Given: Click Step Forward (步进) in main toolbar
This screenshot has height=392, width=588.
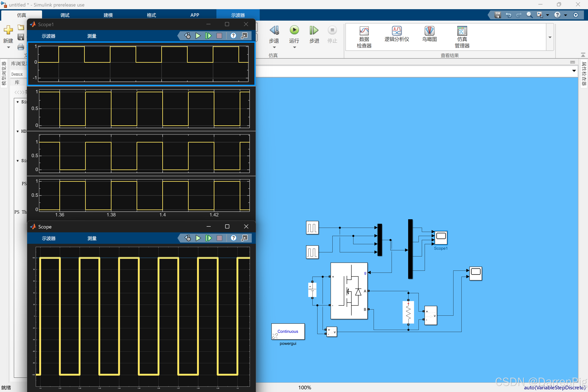Looking at the screenshot, I should [314, 30].
